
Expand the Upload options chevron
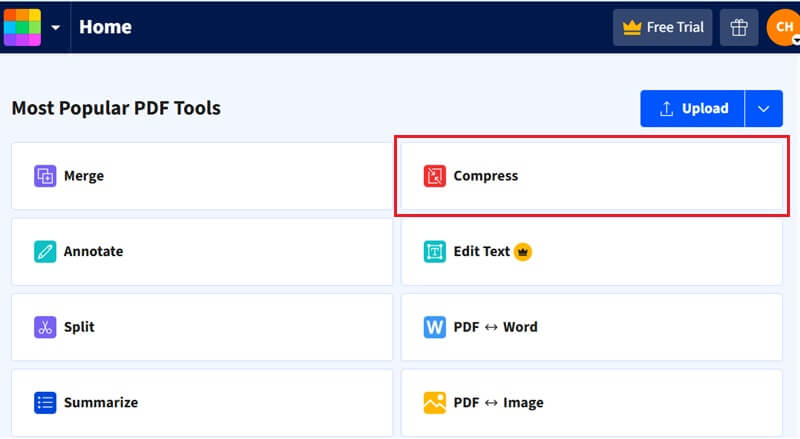763,108
